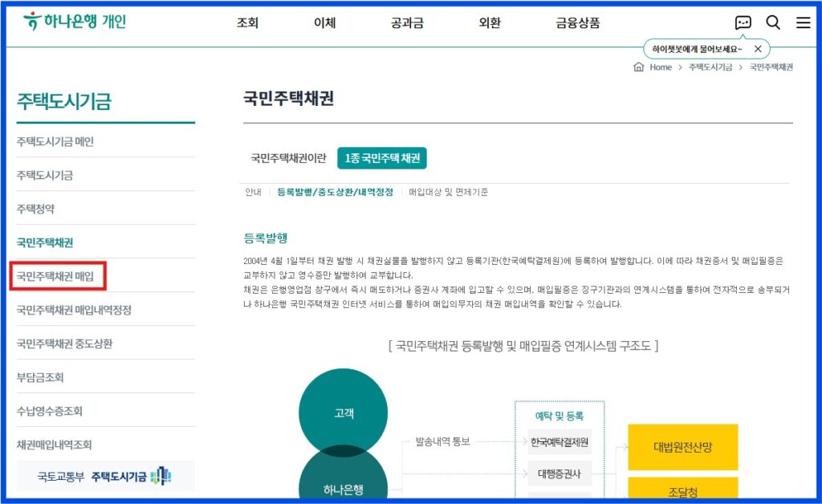Open the hamburger full menu icon
Image resolution: width=822 pixels, height=504 pixels.
(803, 22)
